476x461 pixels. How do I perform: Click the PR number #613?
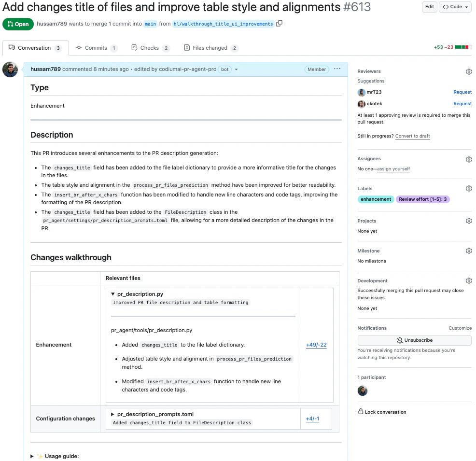357,7
